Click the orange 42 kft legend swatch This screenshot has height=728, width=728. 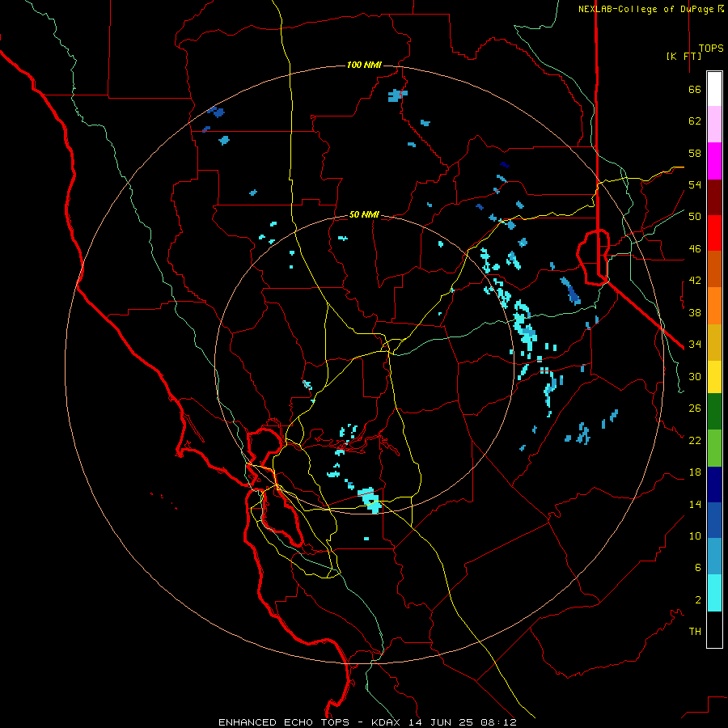pyautogui.click(x=714, y=306)
